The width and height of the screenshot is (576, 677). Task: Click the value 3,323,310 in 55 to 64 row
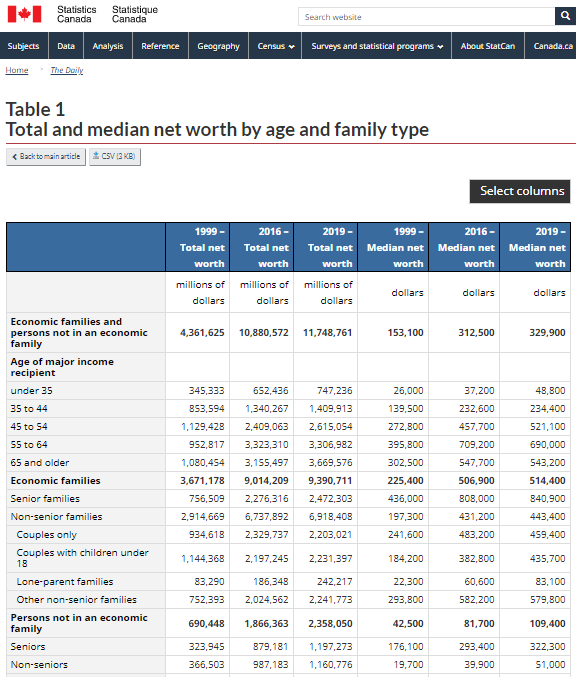pos(266,445)
